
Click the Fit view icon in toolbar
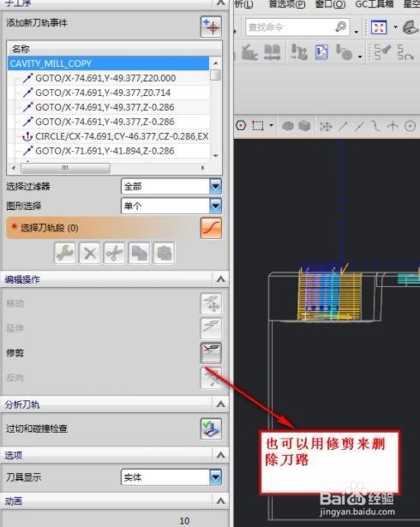click(379, 27)
